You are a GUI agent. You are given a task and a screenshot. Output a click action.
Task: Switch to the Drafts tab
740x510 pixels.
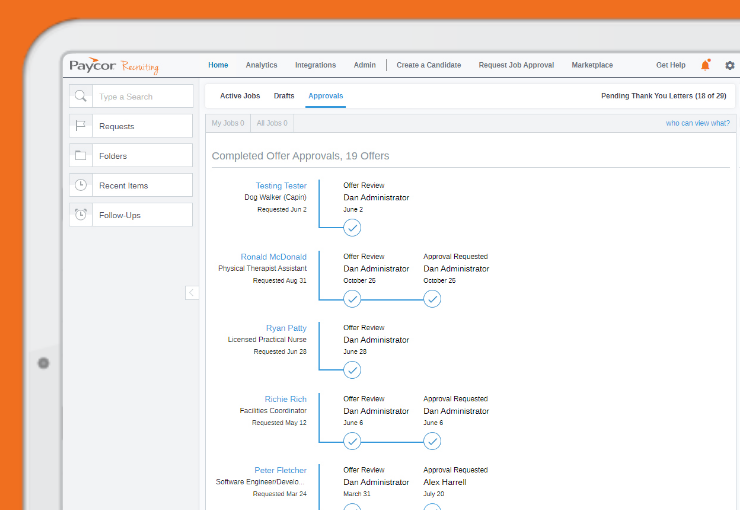284,96
